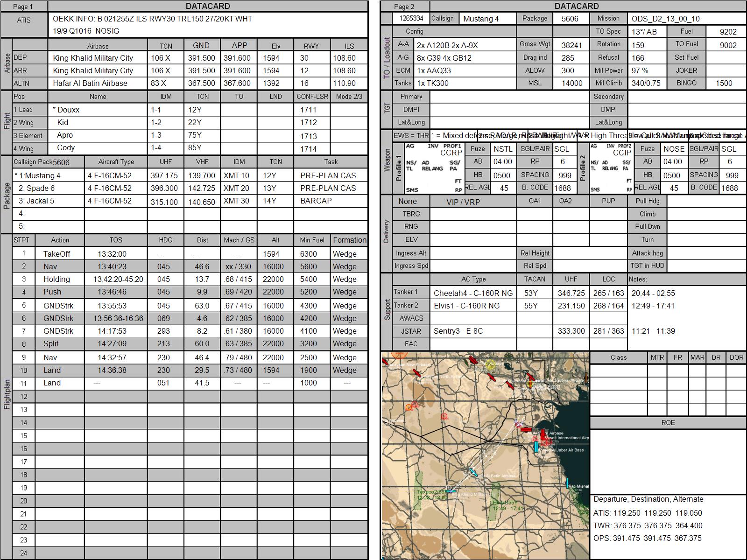747x560 pixels.
Task: Click IDM value 1-4
Action: click(x=156, y=147)
